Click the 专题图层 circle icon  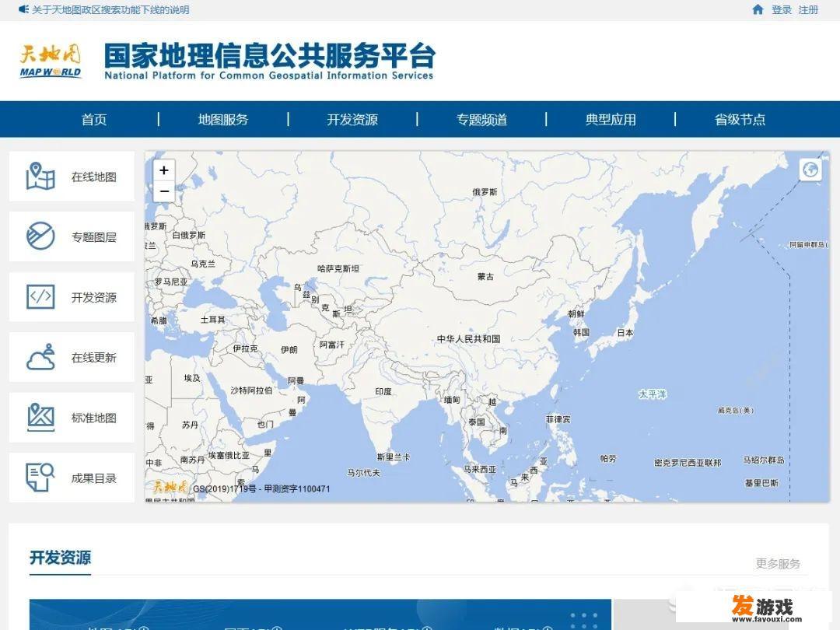[40, 236]
